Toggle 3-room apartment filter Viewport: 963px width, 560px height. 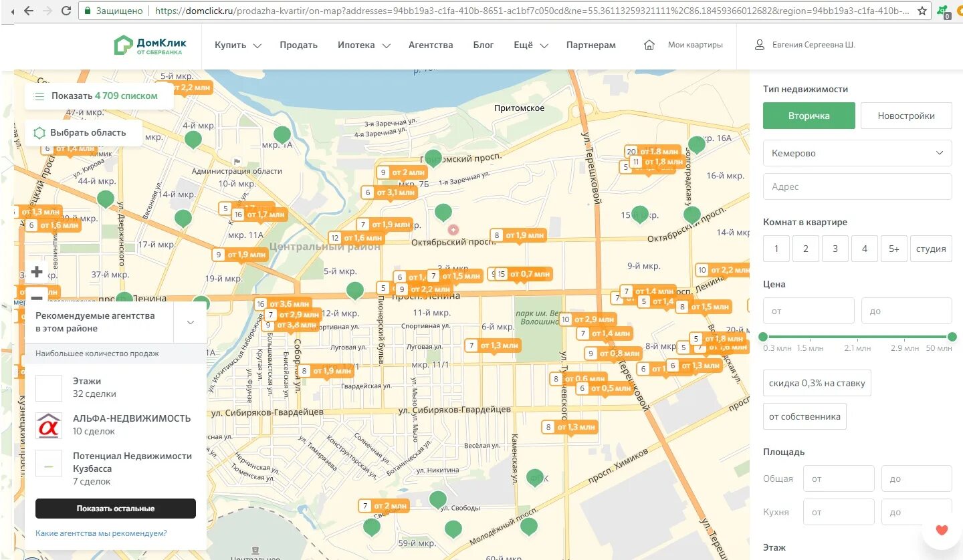pyautogui.click(x=835, y=249)
